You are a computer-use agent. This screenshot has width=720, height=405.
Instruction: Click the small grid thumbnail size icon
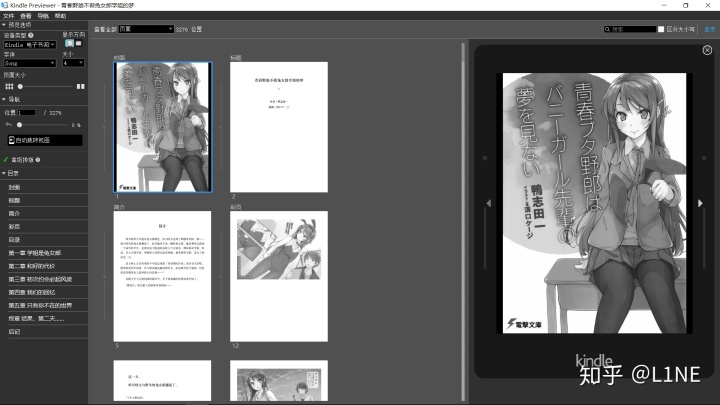tap(9, 86)
